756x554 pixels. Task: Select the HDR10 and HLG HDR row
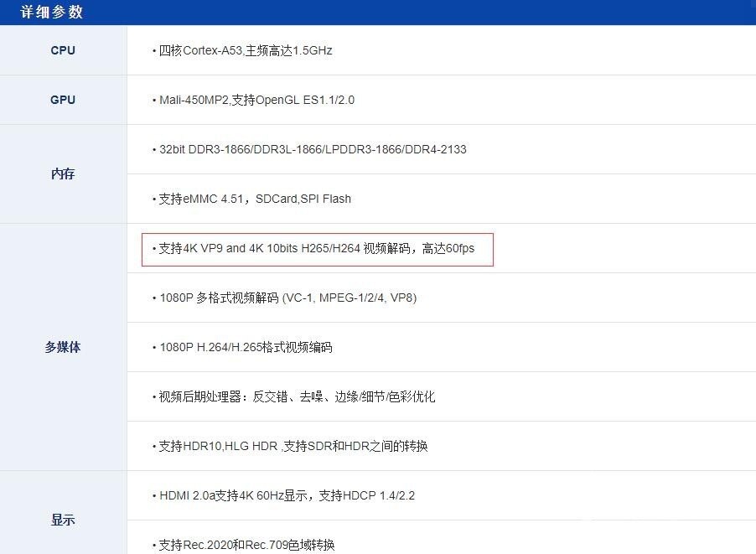289,446
